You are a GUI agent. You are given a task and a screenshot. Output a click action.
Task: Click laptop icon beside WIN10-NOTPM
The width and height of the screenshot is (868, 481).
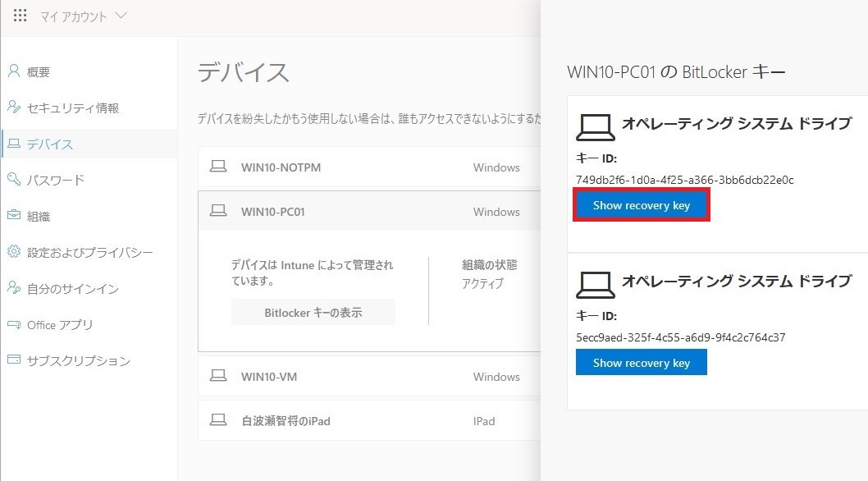click(x=218, y=167)
